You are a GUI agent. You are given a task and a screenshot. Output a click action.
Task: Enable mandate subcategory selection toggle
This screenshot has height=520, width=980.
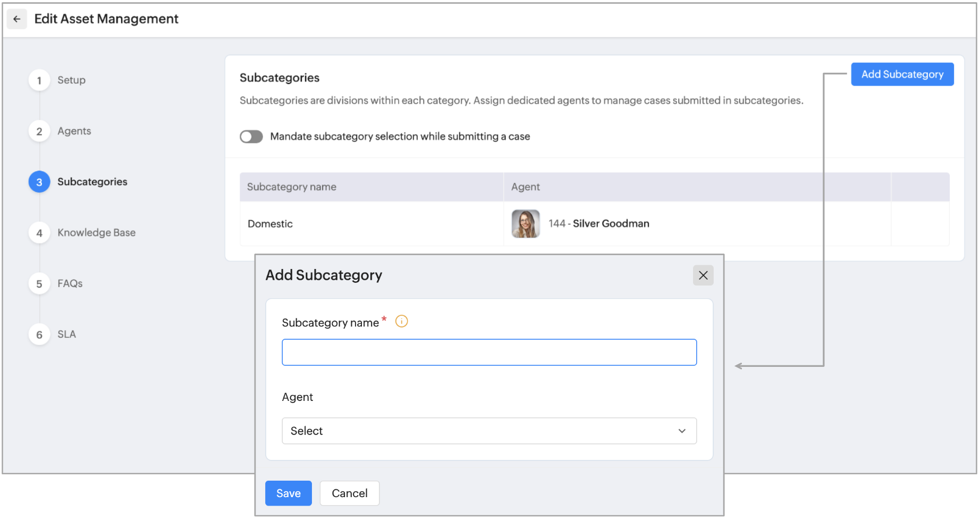251,137
